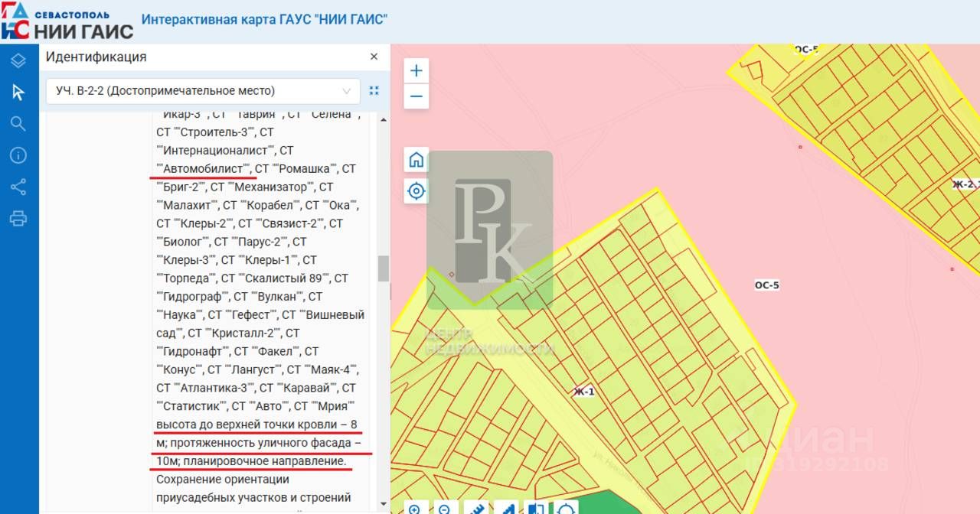Screen dimensions: 980x514
Task: Select the area measurement triangle tool
Action: [x=506, y=508]
